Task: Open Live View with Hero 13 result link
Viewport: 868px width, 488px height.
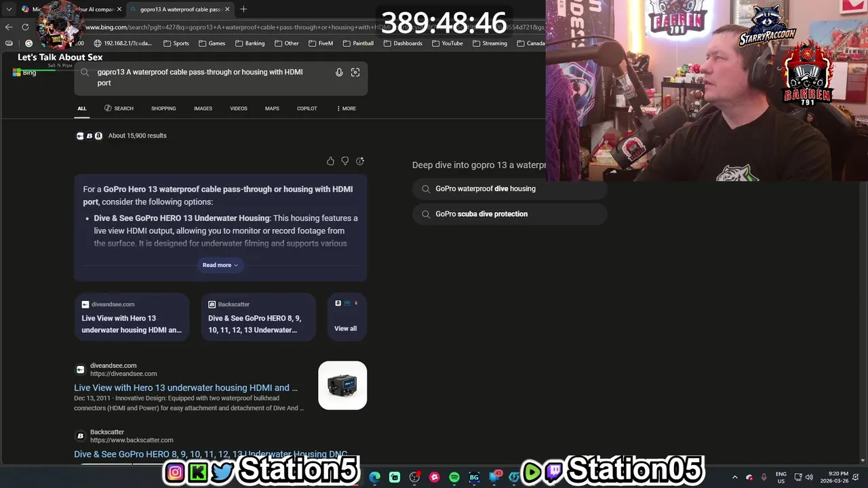Action: (186, 388)
